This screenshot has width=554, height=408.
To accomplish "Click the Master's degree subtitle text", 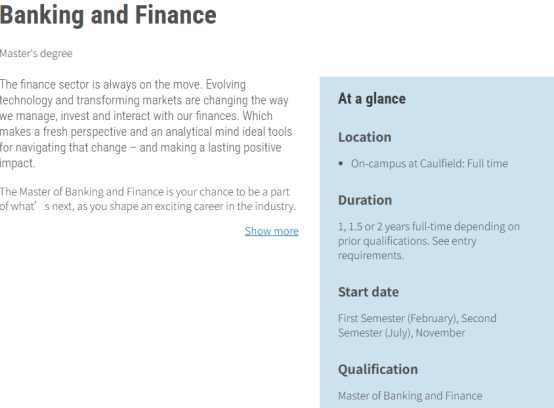I will pos(36,53).
